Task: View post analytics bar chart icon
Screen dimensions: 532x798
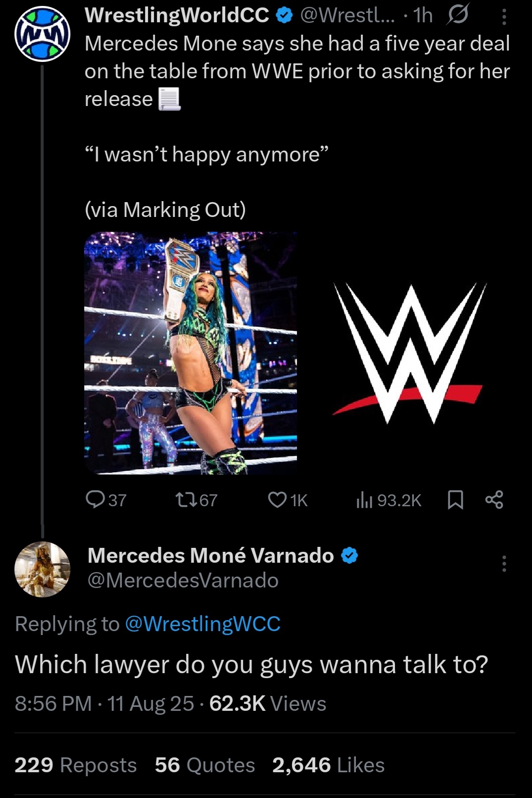Action: [364, 500]
